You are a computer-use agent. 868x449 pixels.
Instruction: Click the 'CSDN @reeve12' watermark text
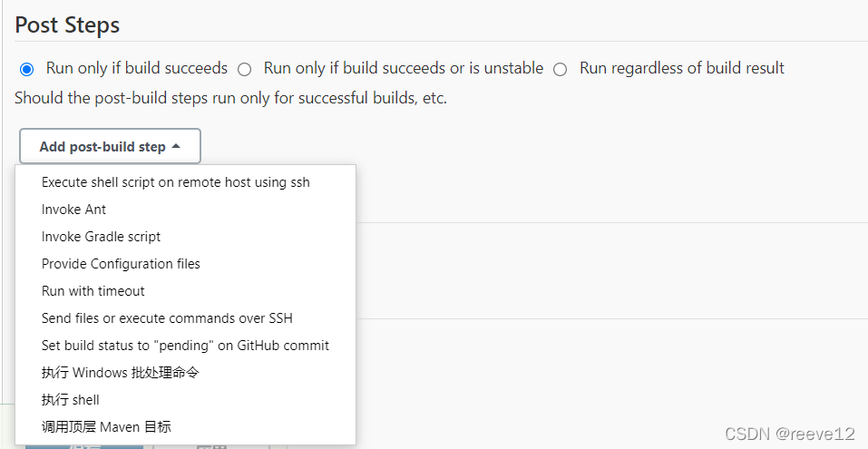(x=790, y=434)
